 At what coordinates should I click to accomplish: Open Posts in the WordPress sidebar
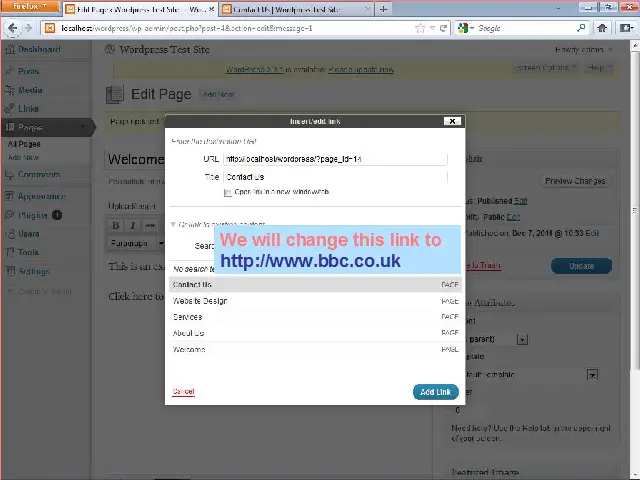coord(29,71)
